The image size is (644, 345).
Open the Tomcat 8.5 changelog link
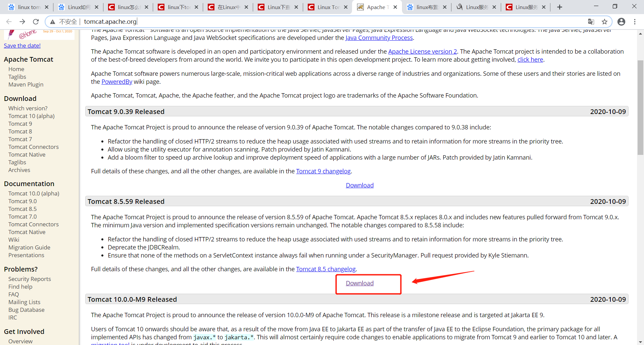[326, 269]
